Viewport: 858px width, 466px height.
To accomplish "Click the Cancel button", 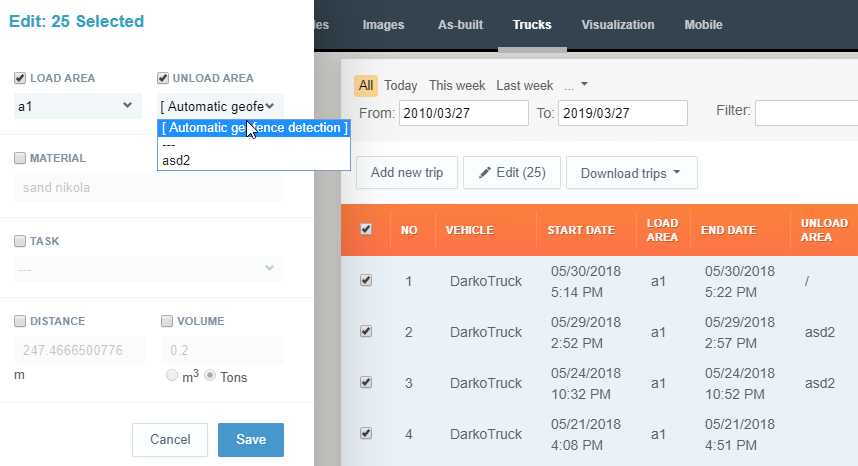I will 170,440.
